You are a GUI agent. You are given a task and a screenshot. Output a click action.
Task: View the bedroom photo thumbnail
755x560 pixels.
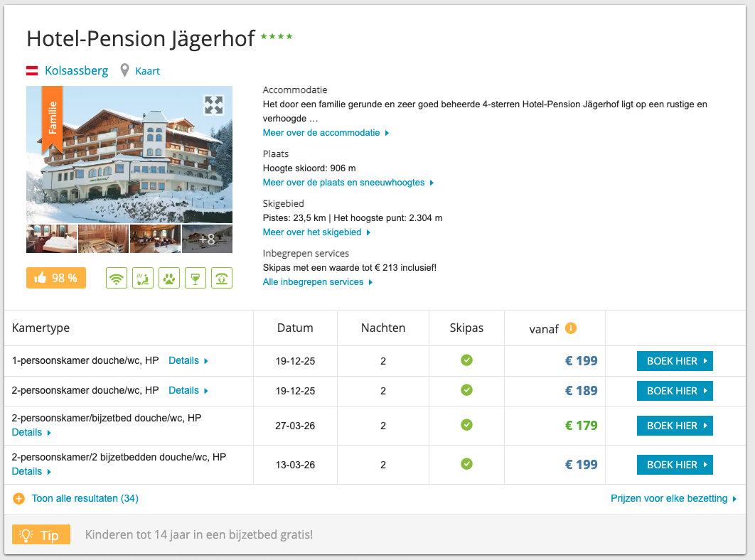click(x=51, y=239)
